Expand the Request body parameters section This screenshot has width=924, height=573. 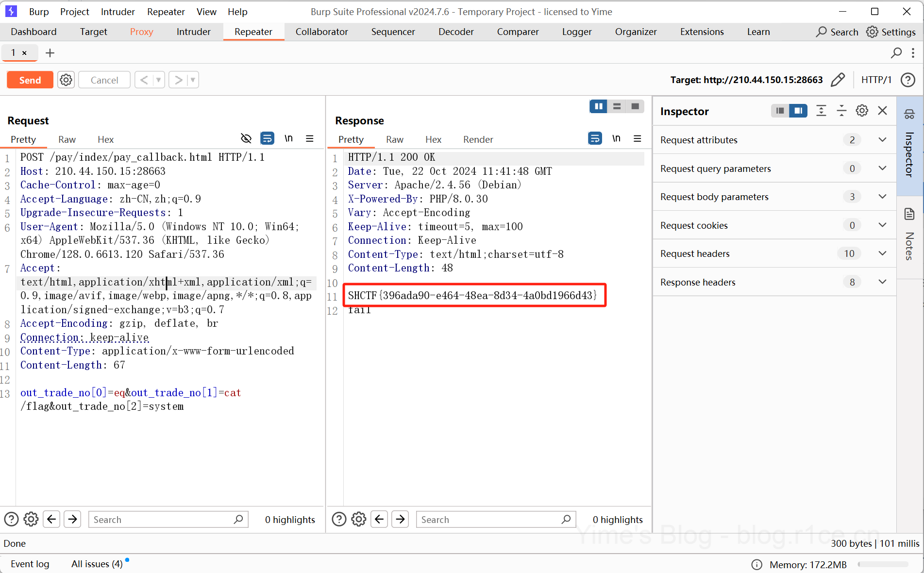click(882, 197)
